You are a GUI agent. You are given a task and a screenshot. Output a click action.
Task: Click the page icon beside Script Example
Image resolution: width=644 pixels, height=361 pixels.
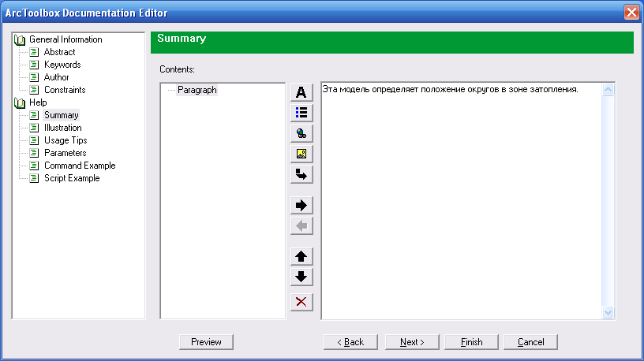tap(35, 178)
